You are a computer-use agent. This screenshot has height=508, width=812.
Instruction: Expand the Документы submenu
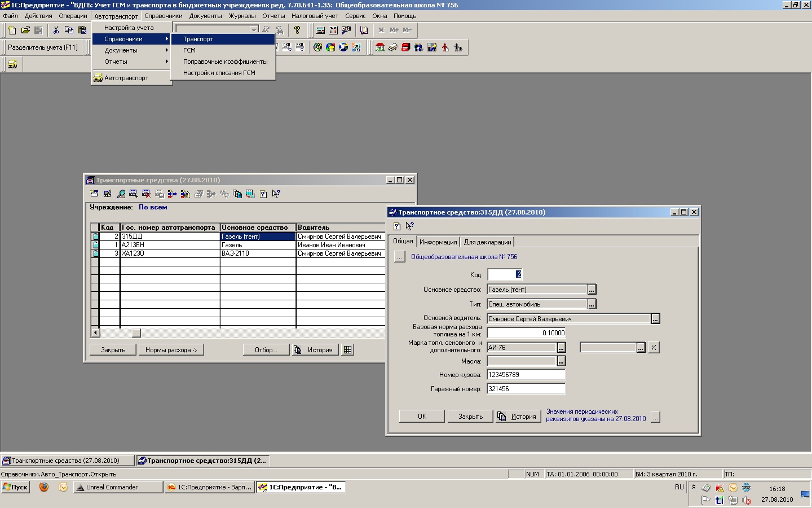tap(132, 50)
